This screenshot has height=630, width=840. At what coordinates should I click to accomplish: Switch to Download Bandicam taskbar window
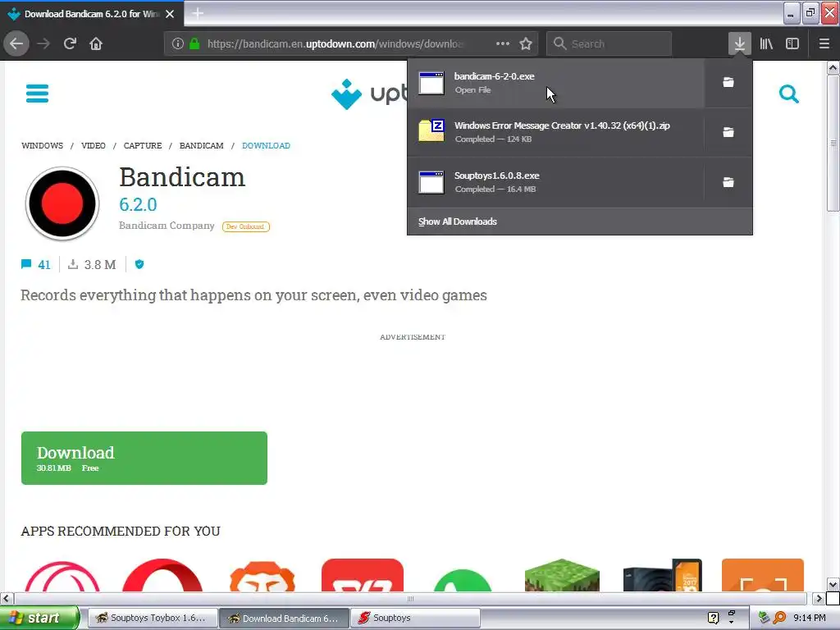(x=285, y=618)
